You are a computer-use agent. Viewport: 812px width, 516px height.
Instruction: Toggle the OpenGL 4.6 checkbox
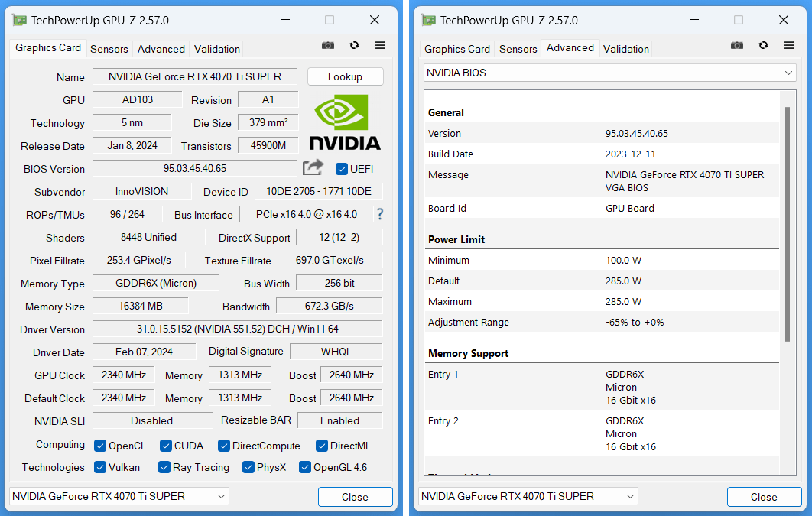coord(305,467)
